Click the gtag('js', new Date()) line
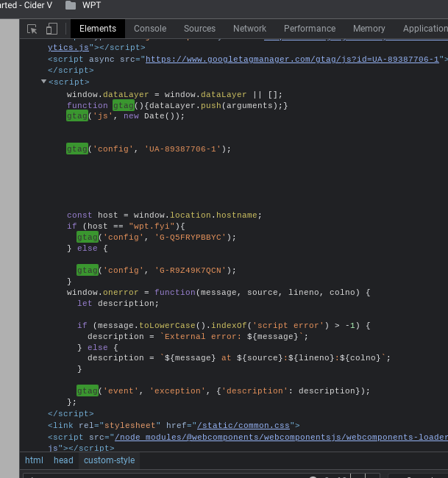448x478 pixels. coord(125,116)
